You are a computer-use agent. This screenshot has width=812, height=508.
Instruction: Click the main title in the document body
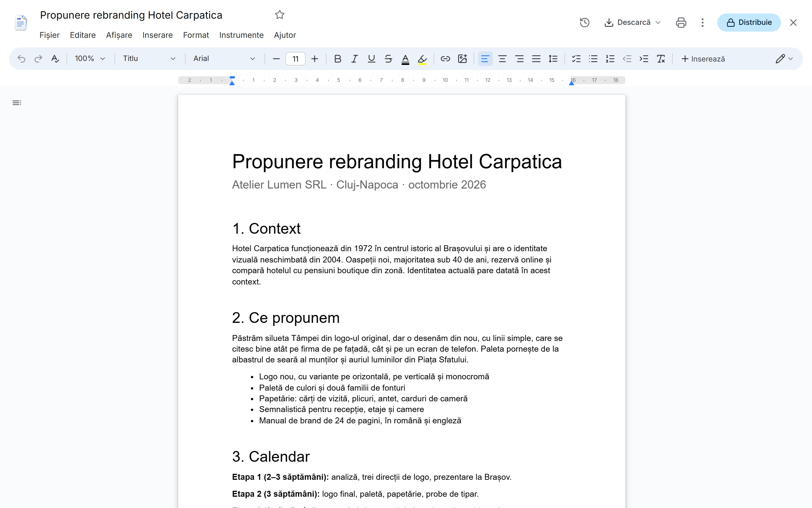(x=397, y=162)
